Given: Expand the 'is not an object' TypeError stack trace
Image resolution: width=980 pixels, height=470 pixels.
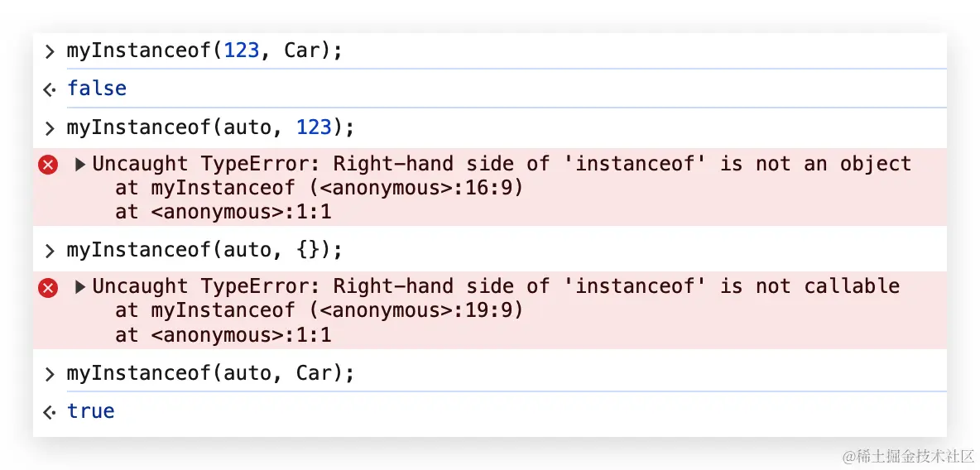Looking at the screenshot, I should pyautogui.click(x=80, y=165).
